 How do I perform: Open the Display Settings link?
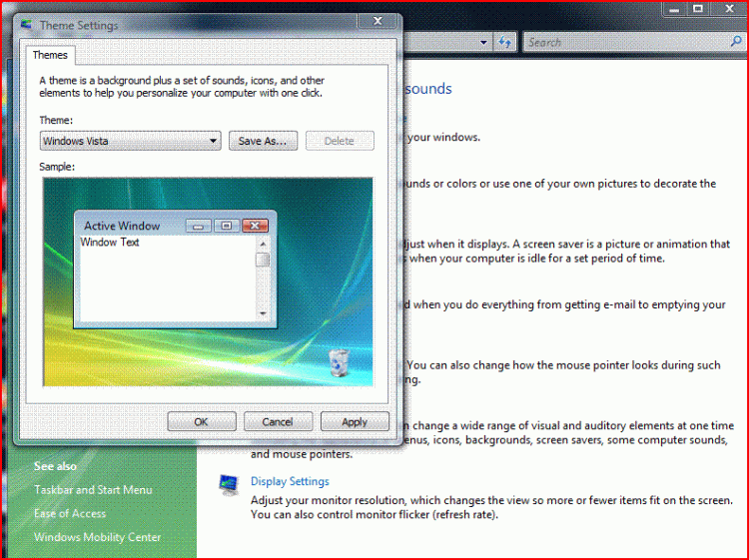pyautogui.click(x=290, y=481)
